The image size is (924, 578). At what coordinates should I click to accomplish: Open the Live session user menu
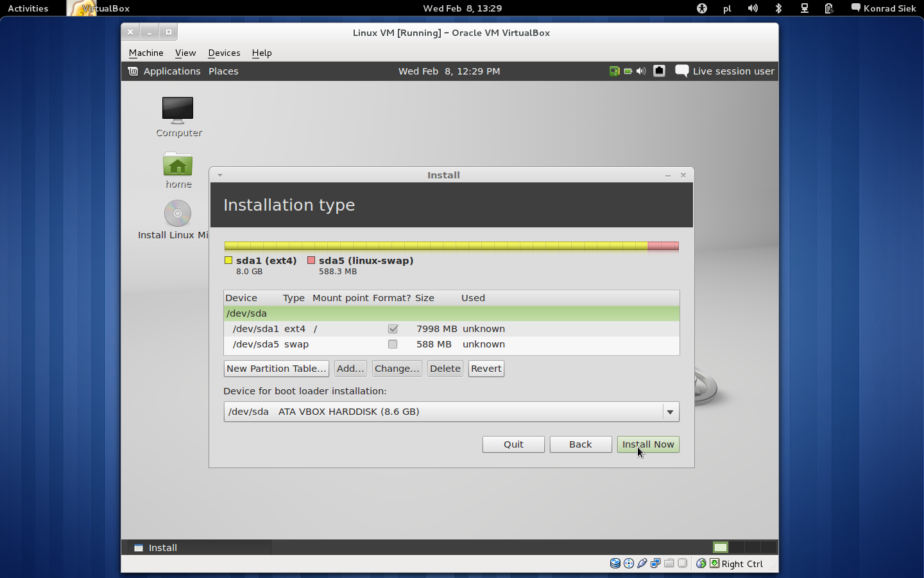click(733, 71)
